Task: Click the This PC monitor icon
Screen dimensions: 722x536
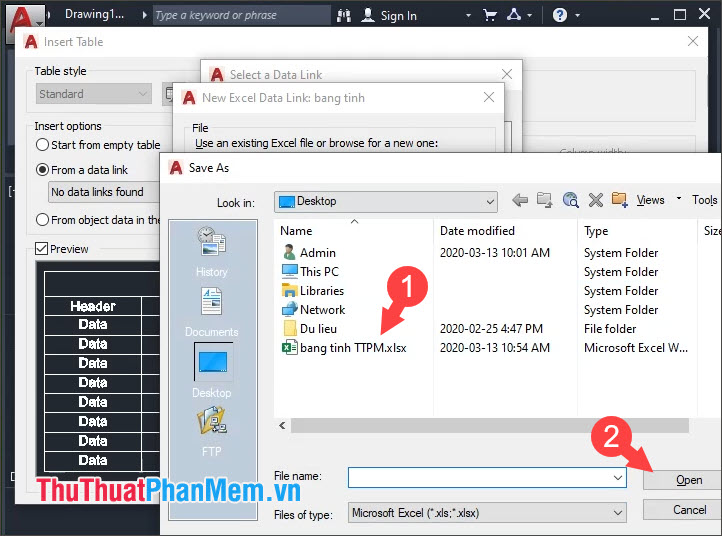Action: point(290,271)
